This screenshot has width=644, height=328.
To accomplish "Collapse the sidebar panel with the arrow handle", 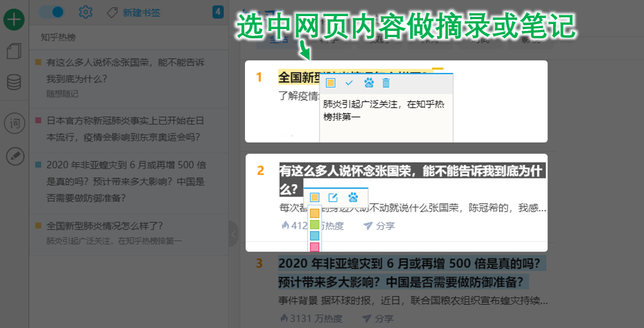I will point(233,234).
